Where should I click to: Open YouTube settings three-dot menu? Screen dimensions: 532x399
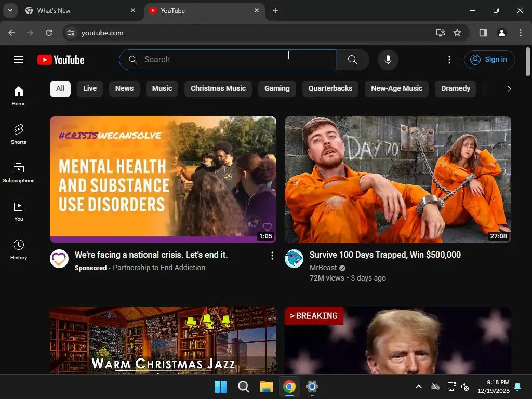pyautogui.click(x=449, y=60)
